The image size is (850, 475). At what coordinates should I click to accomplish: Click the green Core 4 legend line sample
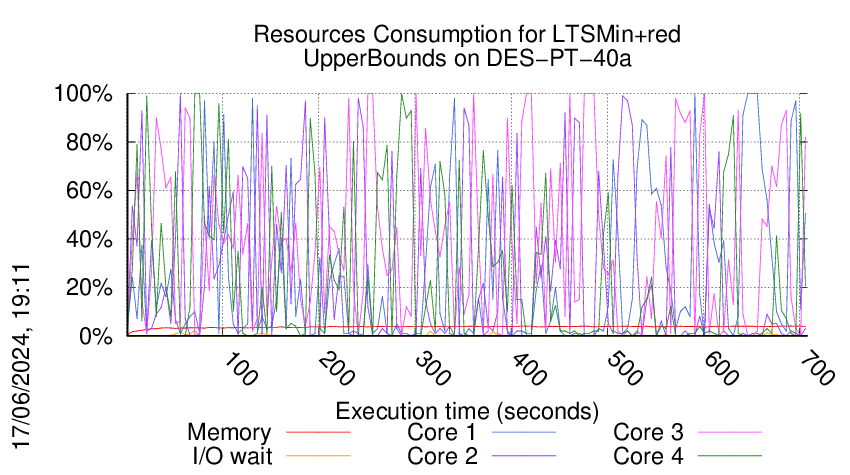pyautogui.click(x=730, y=456)
